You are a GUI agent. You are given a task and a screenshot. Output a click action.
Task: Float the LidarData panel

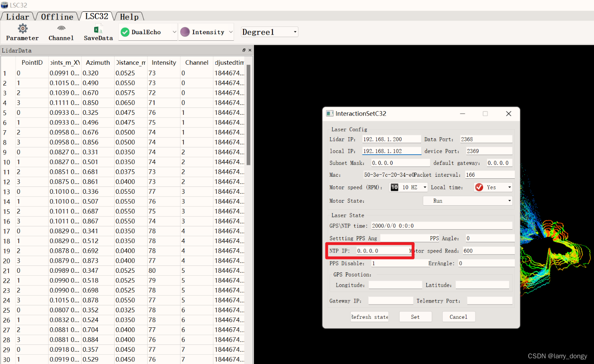[x=244, y=50]
